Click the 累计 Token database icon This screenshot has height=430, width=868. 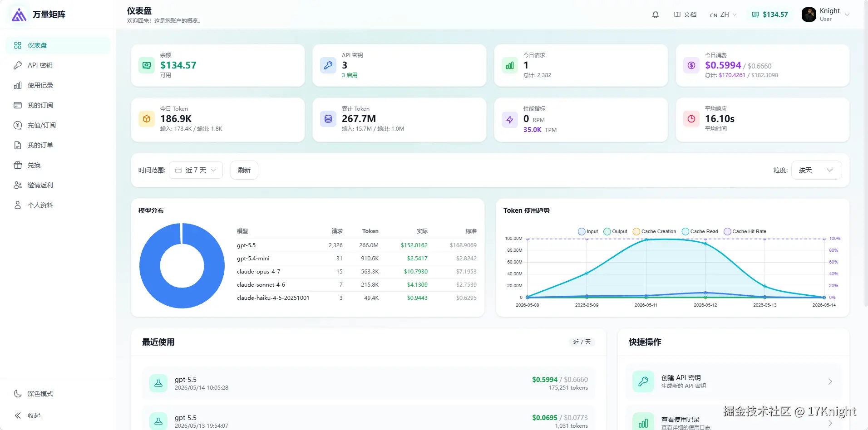pos(328,119)
